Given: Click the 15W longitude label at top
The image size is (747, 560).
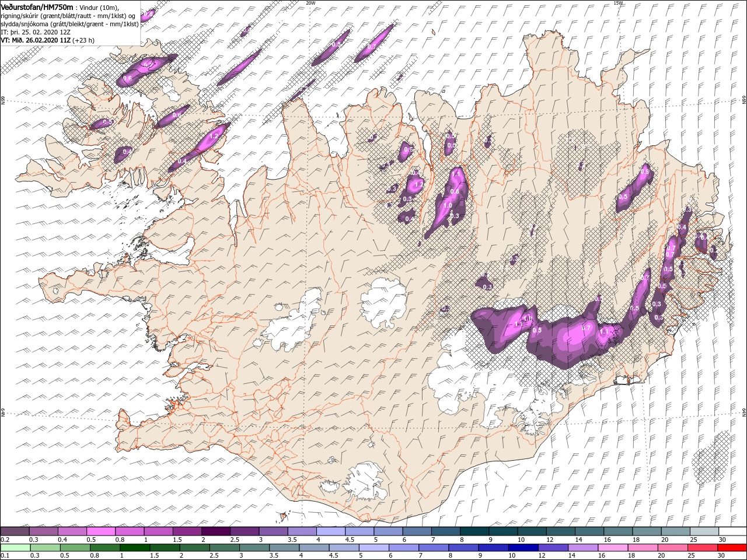Looking at the screenshot, I should 618,3.
